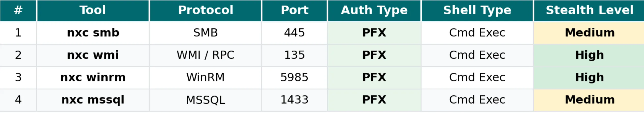Click port 1433 cell

(294, 100)
